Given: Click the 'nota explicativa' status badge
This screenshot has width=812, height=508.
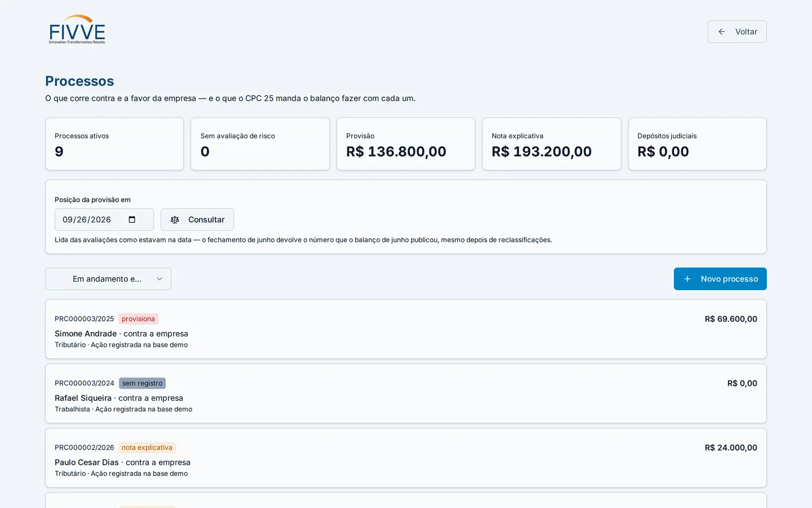Looking at the screenshot, I should (147, 448).
